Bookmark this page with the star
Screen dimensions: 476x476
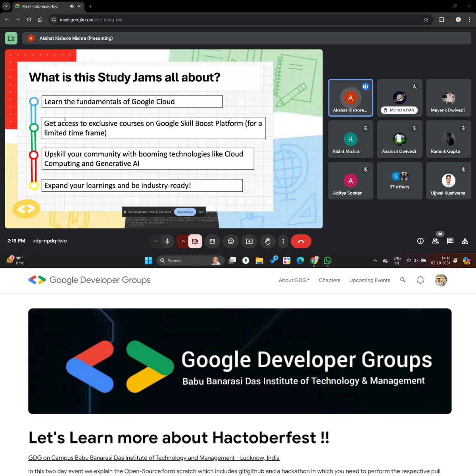(426, 19)
